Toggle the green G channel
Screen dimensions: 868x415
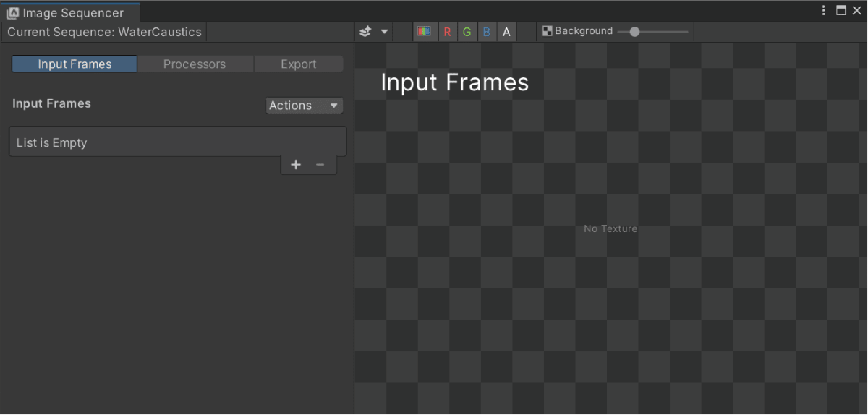[x=467, y=32]
